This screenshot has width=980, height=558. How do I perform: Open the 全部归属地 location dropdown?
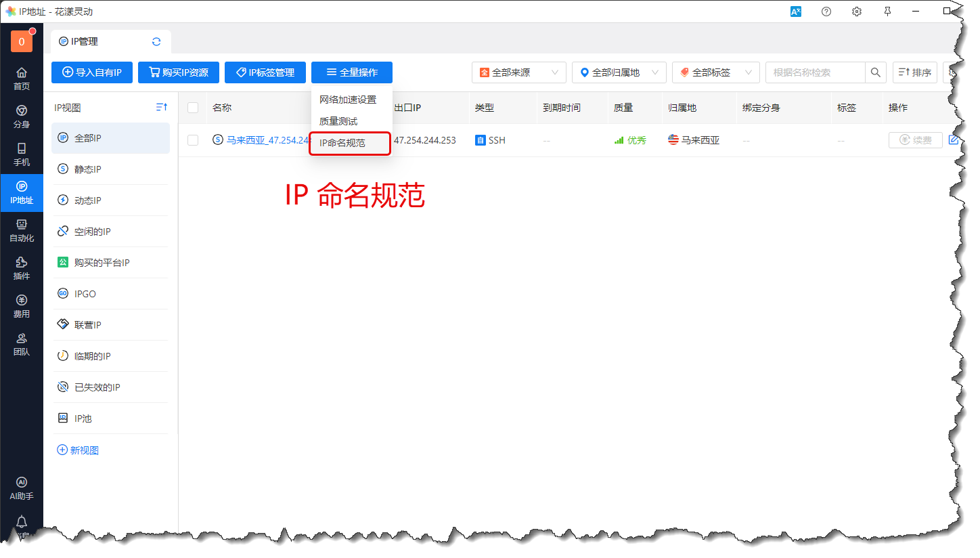pos(619,72)
